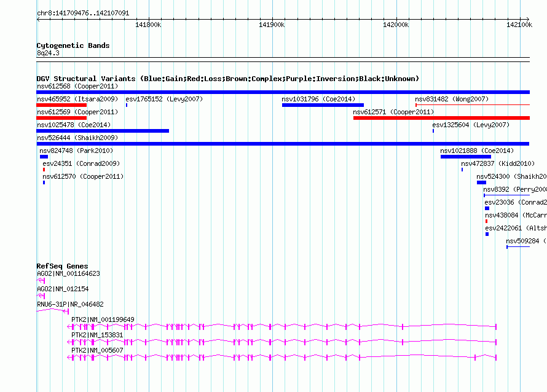Open the esv2422061 variant label
This screenshot has width=547, height=392.
coord(516,228)
